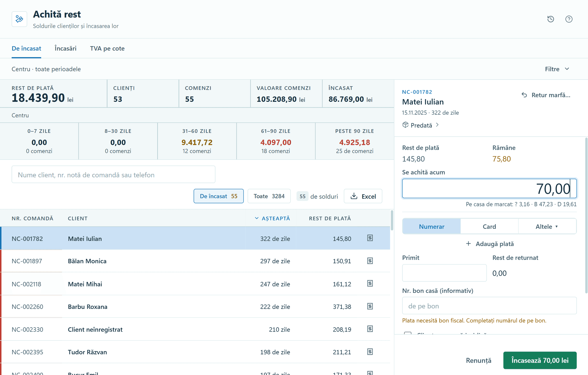Open receipt icon for Client neînregistrat row
Image resolution: width=588 pixels, height=375 pixels.
click(x=370, y=329)
